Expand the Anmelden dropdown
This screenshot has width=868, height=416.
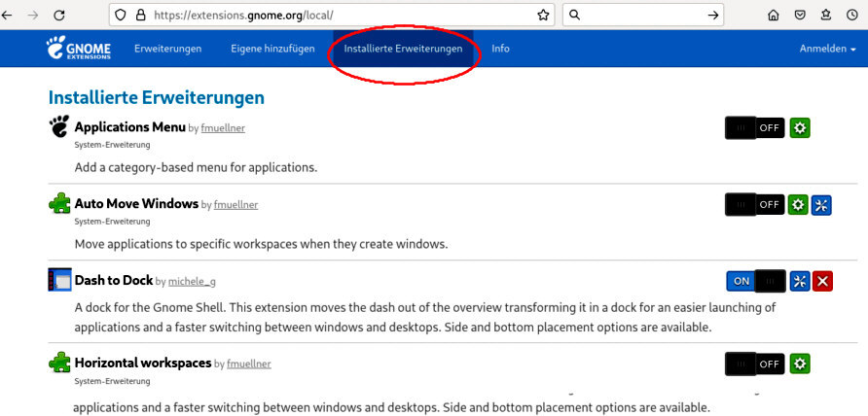pyautogui.click(x=827, y=49)
